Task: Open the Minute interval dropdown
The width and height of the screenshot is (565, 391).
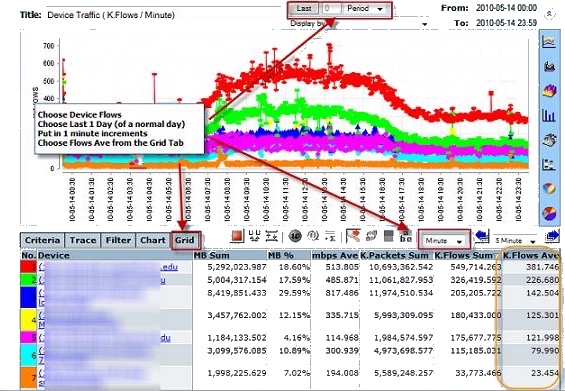Action: [444, 240]
